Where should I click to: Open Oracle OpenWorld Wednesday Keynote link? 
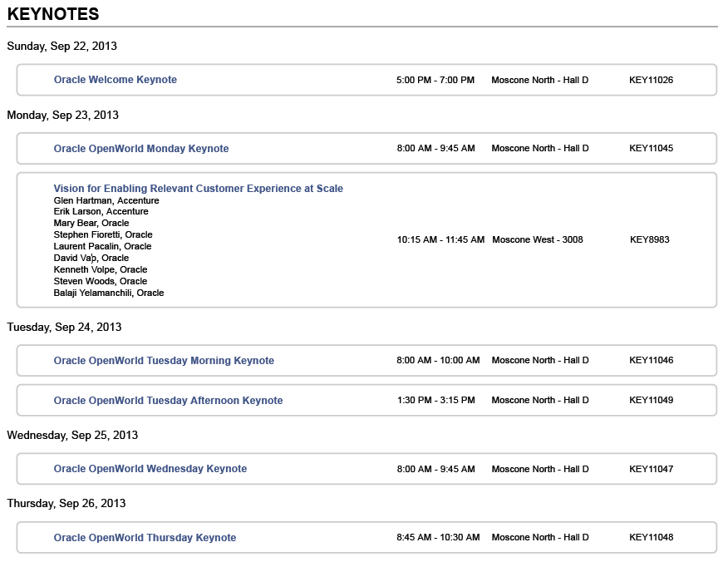[150, 469]
